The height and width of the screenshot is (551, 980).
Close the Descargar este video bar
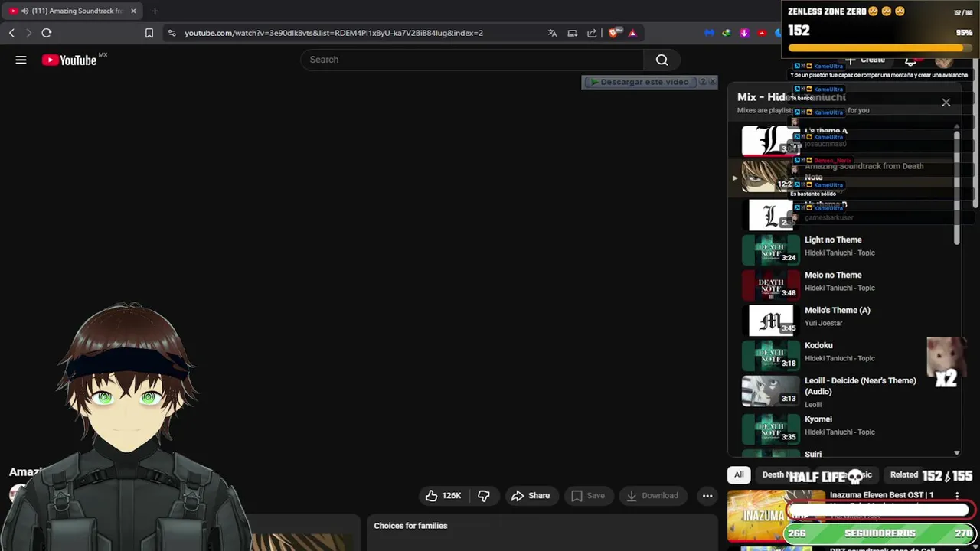click(713, 82)
